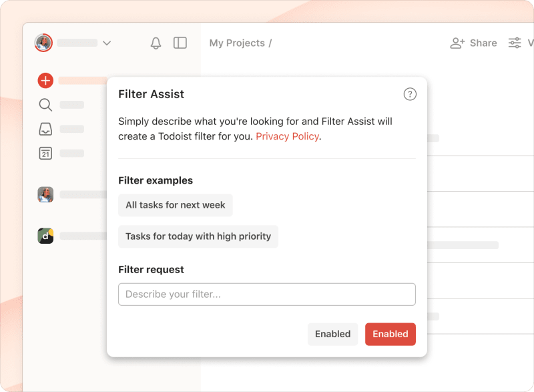Click the 'Describe your filter' input field
Image resolution: width=534 pixels, height=392 pixels.
coord(266,294)
